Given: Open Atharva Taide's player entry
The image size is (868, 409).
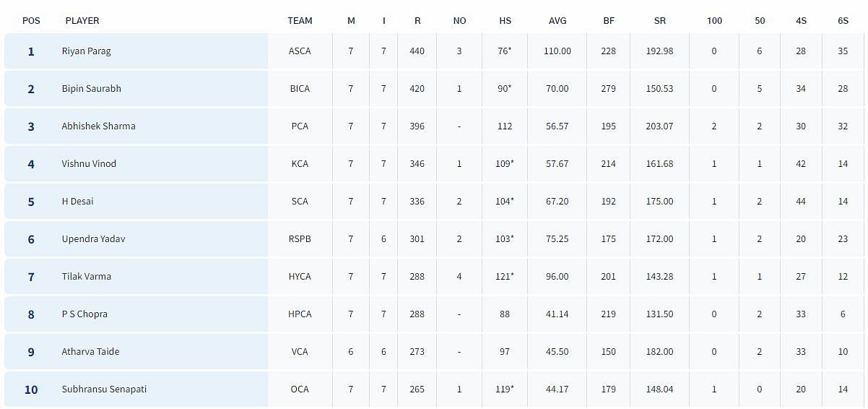Looking at the screenshot, I should pos(90,352).
